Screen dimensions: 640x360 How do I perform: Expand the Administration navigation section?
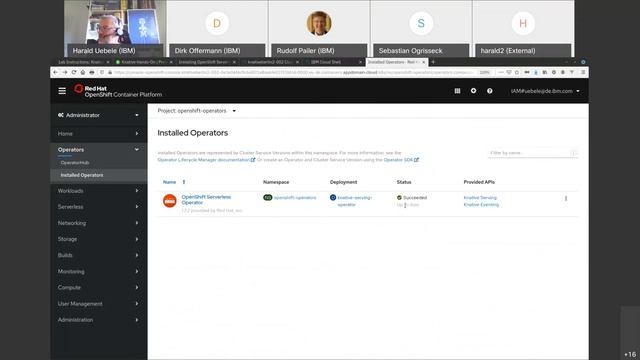click(98, 320)
